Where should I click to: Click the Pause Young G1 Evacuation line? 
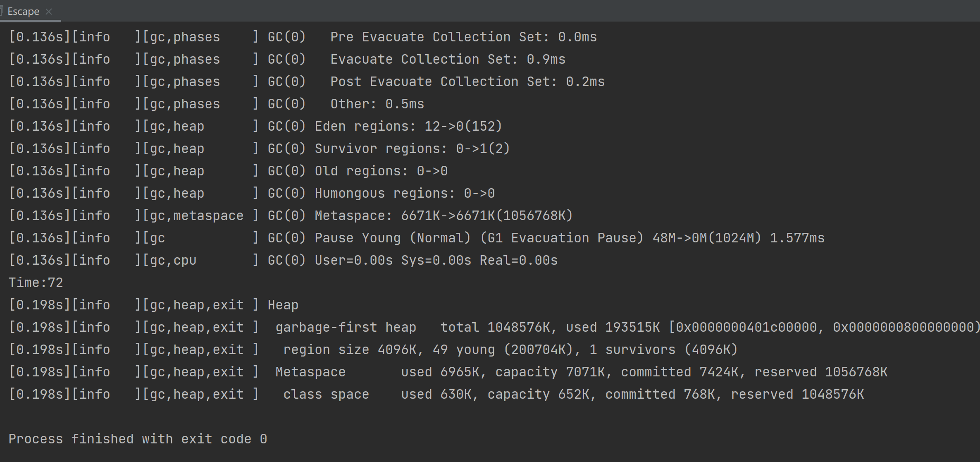coord(569,238)
